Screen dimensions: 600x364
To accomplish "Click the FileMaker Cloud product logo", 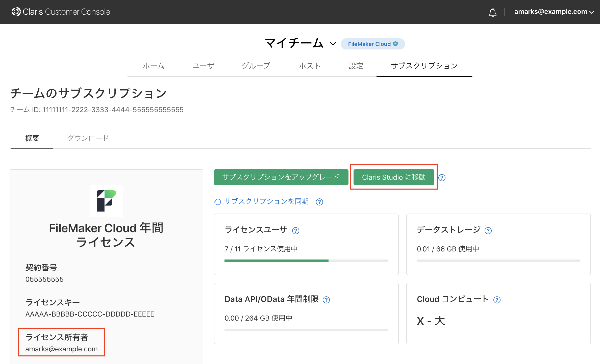I will coord(107,201).
